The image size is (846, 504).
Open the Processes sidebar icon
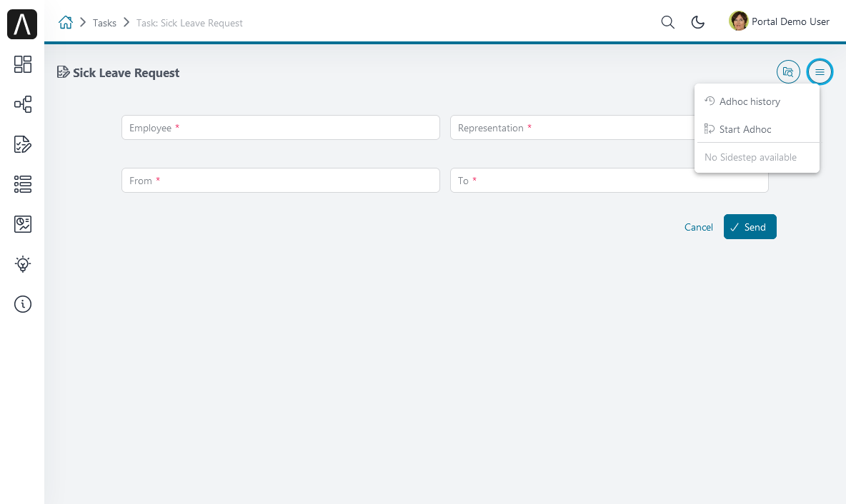[23, 104]
